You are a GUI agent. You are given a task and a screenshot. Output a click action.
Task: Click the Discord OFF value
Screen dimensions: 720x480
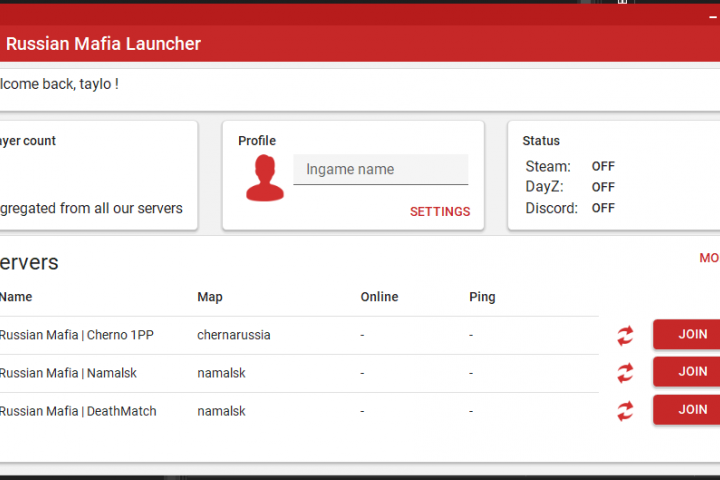click(603, 208)
